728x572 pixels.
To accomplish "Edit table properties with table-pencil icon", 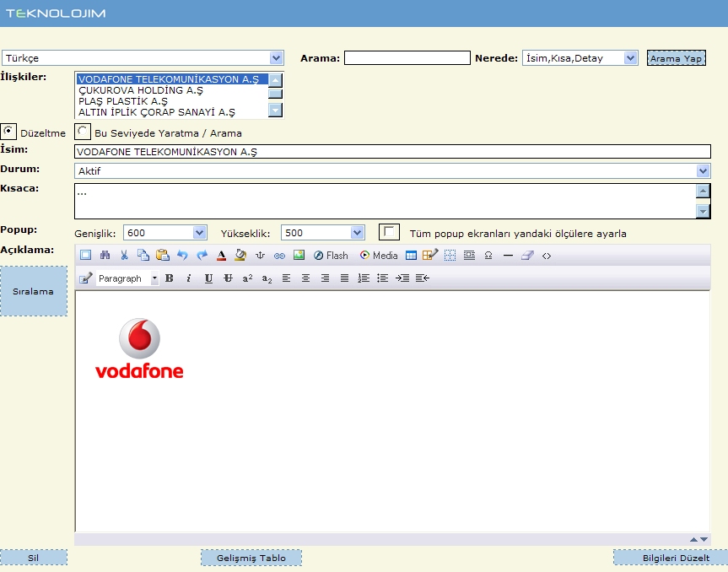I will click(430, 255).
